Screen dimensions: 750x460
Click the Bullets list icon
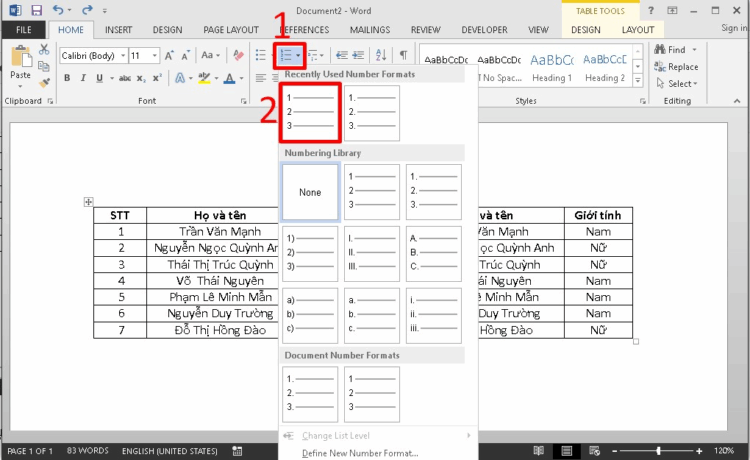[260, 56]
